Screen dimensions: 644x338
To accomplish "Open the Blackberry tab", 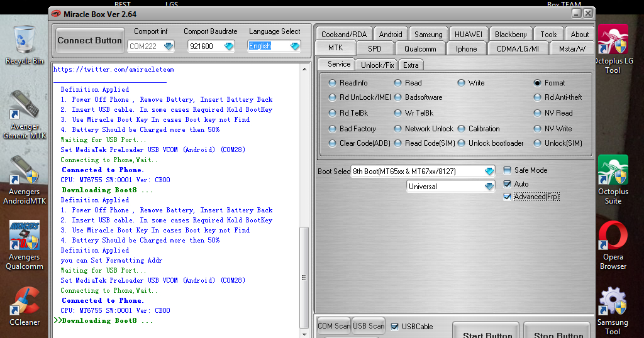I will point(511,34).
